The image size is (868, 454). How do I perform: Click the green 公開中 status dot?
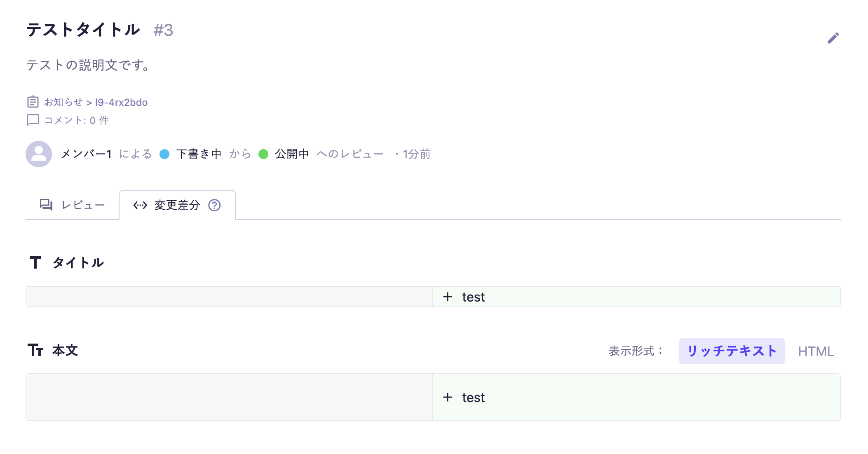tap(263, 154)
